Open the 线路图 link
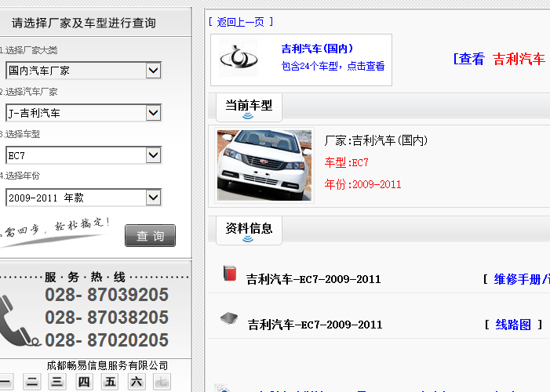The height and width of the screenshot is (392, 550). (513, 325)
